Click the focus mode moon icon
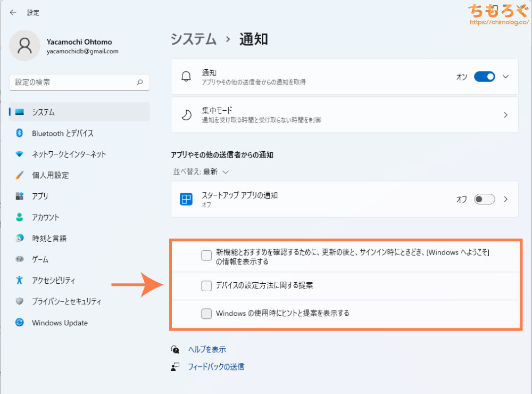This screenshot has width=532, height=394. click(186, 115)
